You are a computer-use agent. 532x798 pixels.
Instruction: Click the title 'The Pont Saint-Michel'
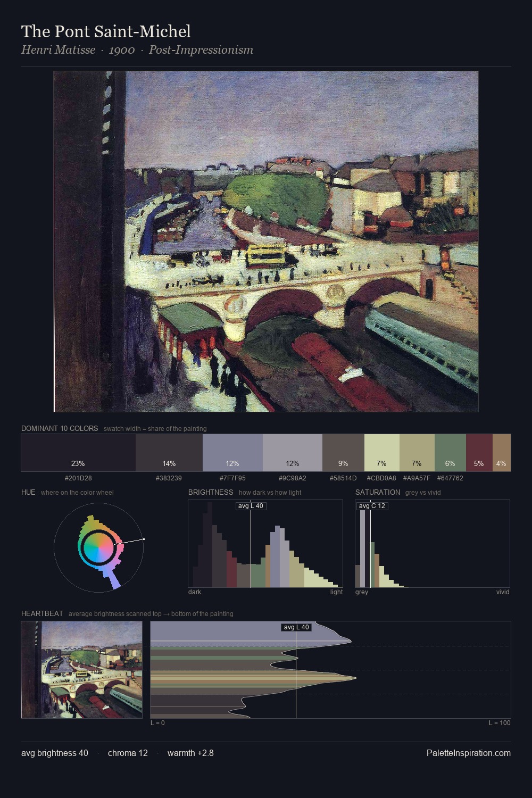pyautogui.click(x=106, y=31)
